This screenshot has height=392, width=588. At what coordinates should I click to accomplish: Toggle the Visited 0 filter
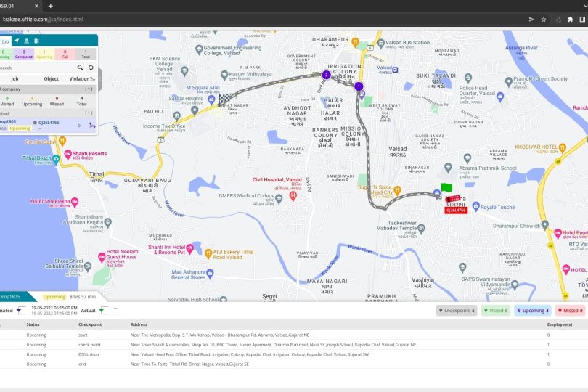(497, 311)
